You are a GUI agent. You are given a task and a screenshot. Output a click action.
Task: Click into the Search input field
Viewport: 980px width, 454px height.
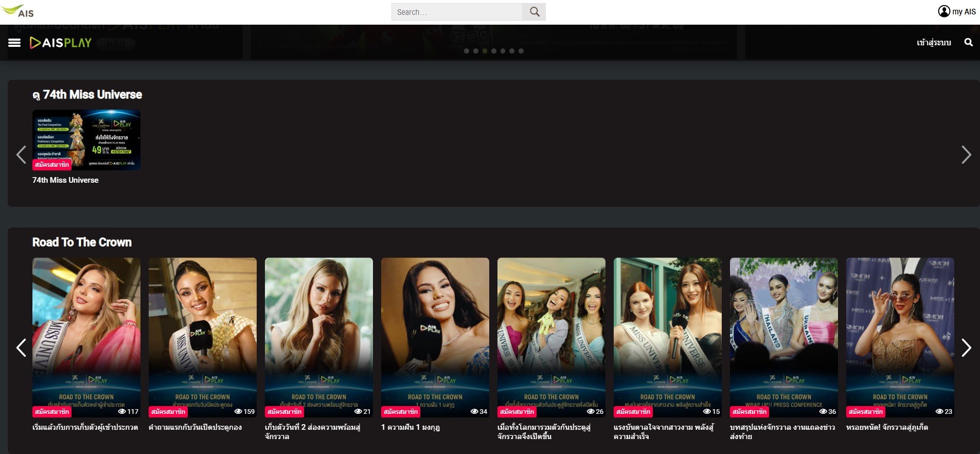[457, 12]
